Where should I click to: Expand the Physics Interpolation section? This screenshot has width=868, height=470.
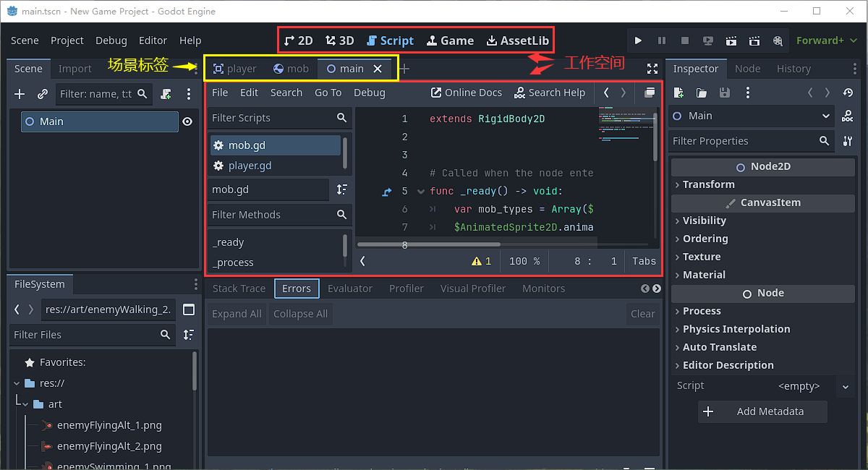pos(762,329)
